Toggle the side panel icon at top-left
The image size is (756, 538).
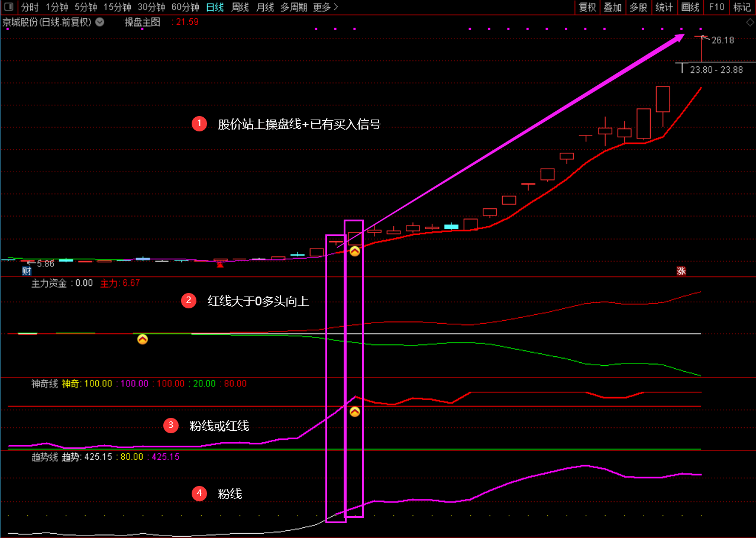click(x=9, y=7)
